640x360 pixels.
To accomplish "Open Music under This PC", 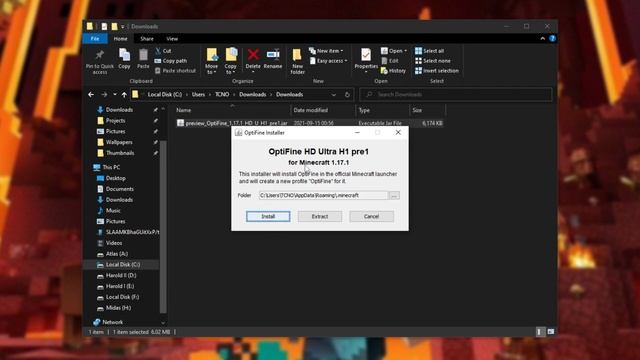I will click(113, 211).
